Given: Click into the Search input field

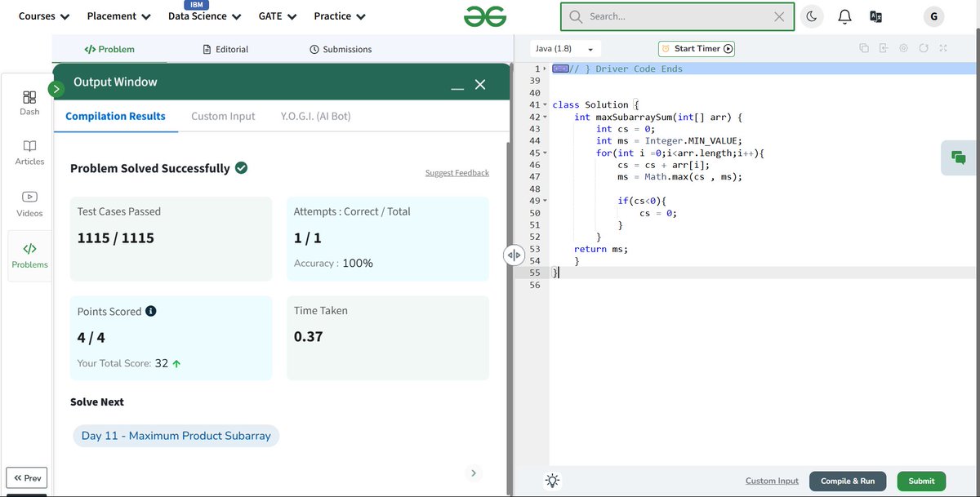Looking at the screenshot, I should tap(678, 16).
